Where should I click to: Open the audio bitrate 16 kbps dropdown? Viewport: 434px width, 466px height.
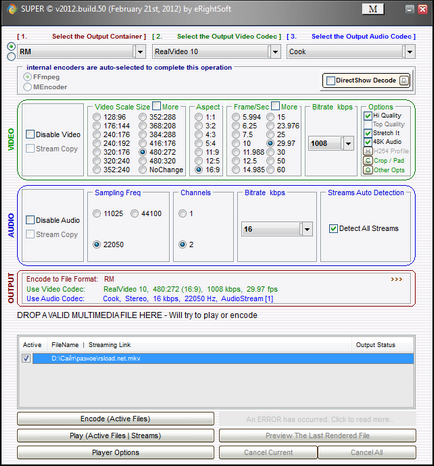[x=307, y=229]
